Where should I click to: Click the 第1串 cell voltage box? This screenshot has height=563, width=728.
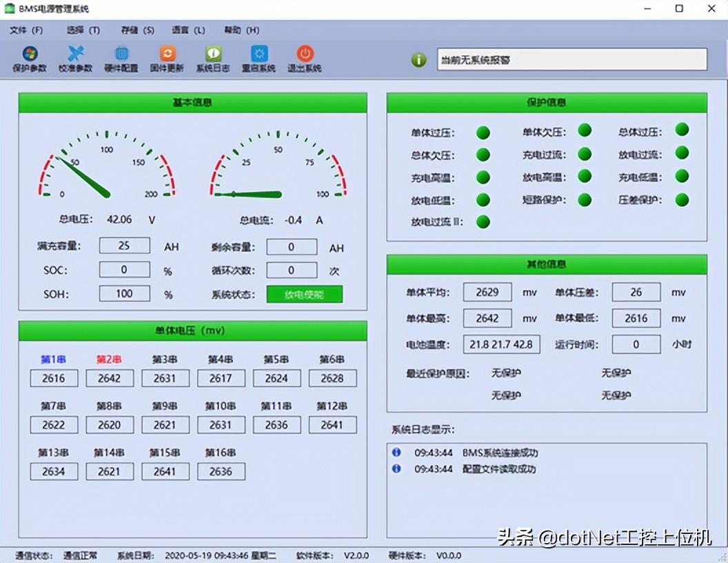pyautogui.click(x=54, y=378)
